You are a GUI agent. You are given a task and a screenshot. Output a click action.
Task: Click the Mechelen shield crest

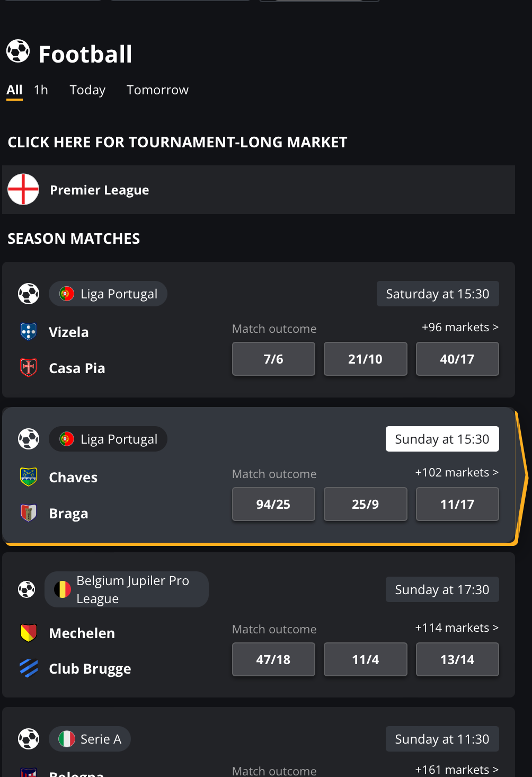[29, 633]
